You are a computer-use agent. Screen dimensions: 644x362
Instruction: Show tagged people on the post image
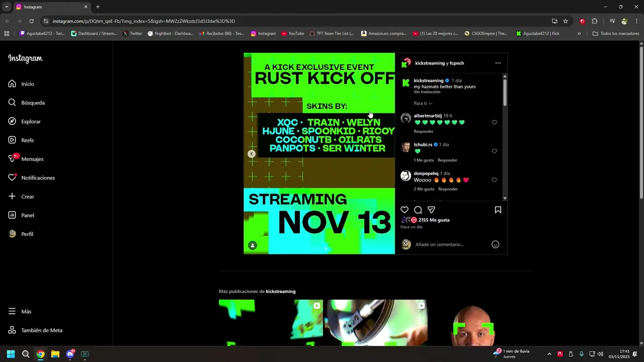coord(253,245)
